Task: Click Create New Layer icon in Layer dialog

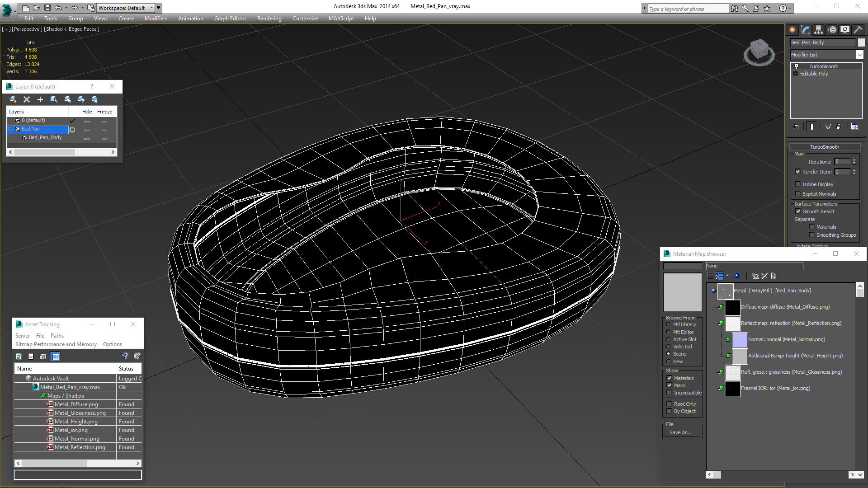Action: pos(13,99)
